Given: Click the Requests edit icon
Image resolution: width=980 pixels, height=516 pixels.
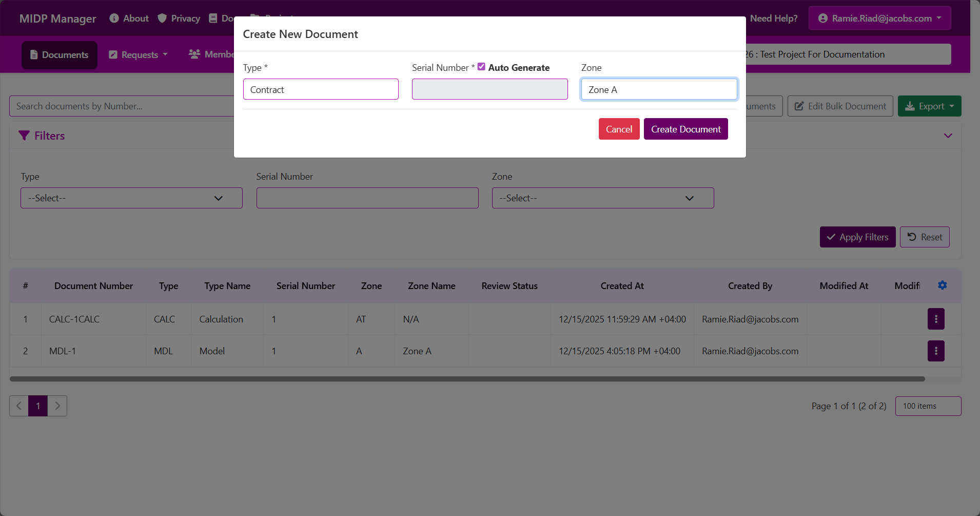Looking at the screenshot, I should [113, 55].
